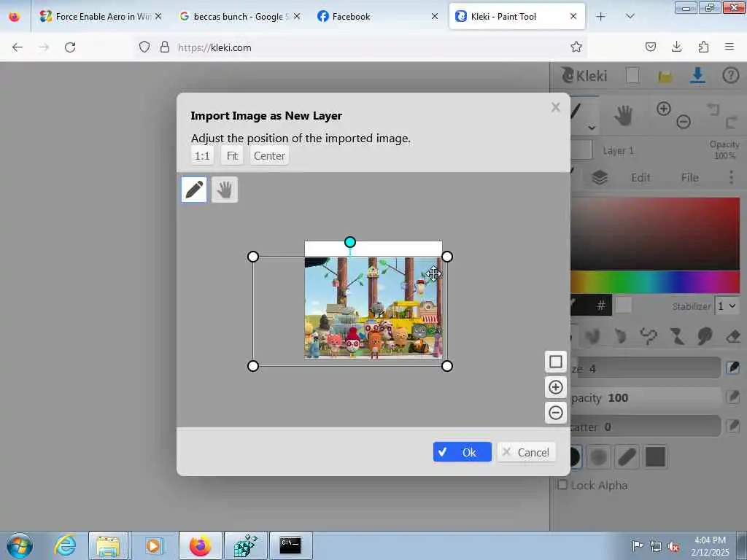Click Kleki redo arrow
Screen dimensions: 747x560
[732, 122]
